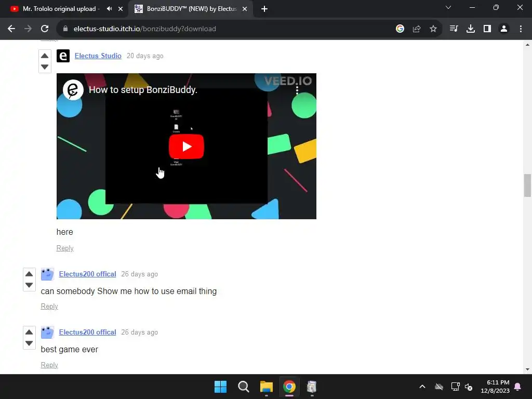Image resolution: width=532 pixels, height=399 pixels.
Task: Open the last taskbar app icon
Action: [312, 387]
